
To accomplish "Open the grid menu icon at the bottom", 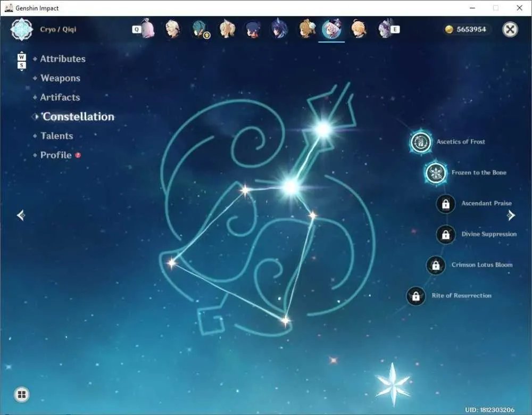I will [x=22, y=394].
